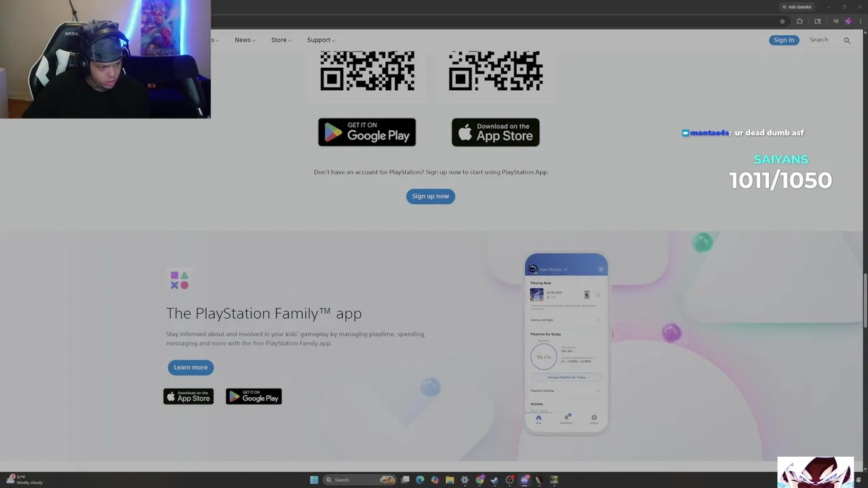Open Task View on the taskbar
This screenshot has width=868, height=488.
406,480
